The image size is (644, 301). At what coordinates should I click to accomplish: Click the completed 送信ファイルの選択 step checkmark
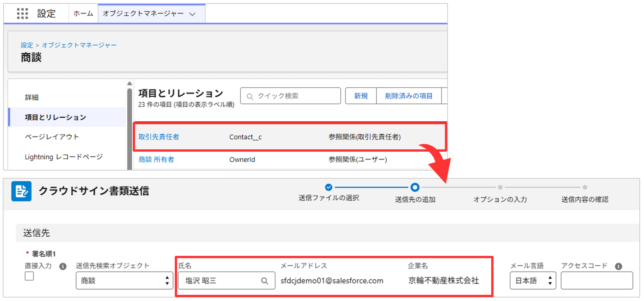328,187
